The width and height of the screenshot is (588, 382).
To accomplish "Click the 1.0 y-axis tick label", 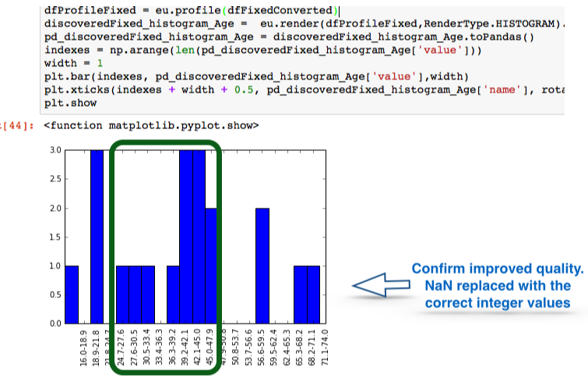I will click(55, 266).
